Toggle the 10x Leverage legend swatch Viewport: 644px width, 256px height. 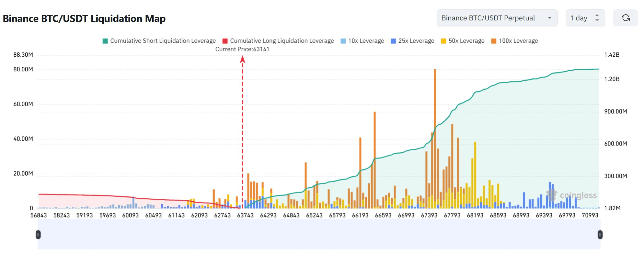tap(343, 41)
